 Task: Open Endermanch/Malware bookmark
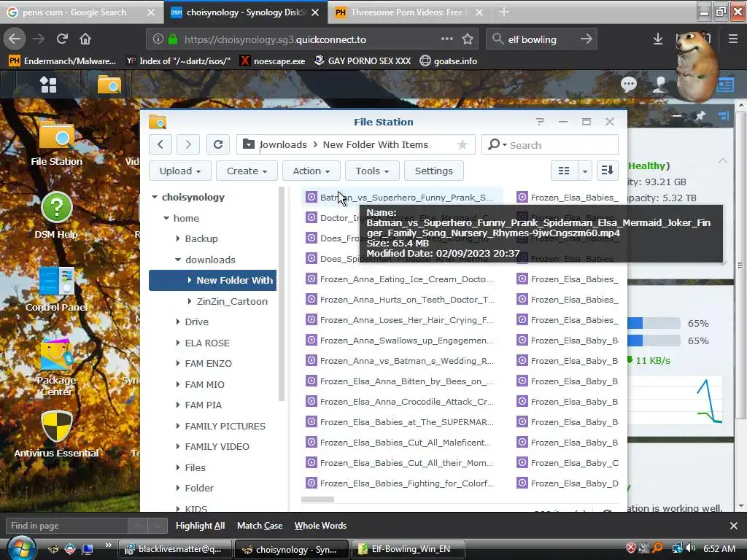[x=63, y=61]
